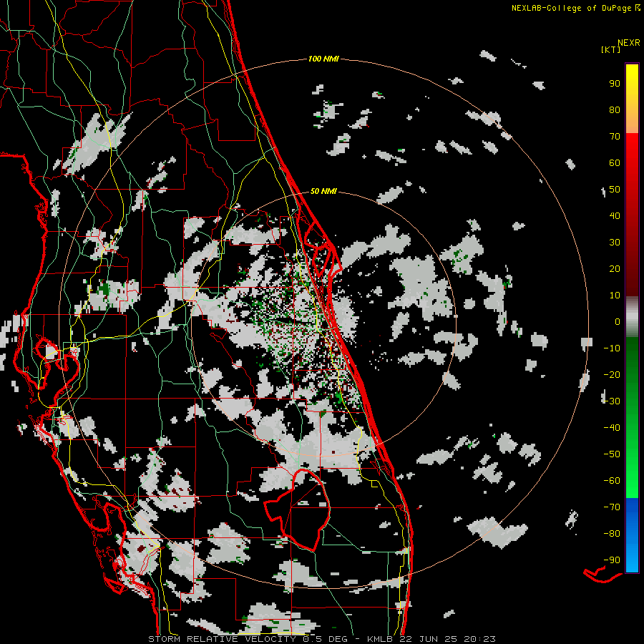
Task: Click the "KMLB" radar site identifier
Action: pos(380,639)
